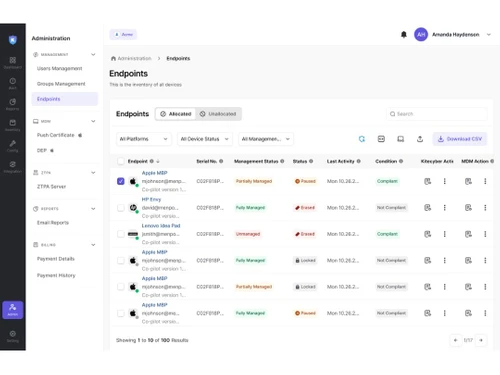Collapse the Reports section chevron

point(93,209)
